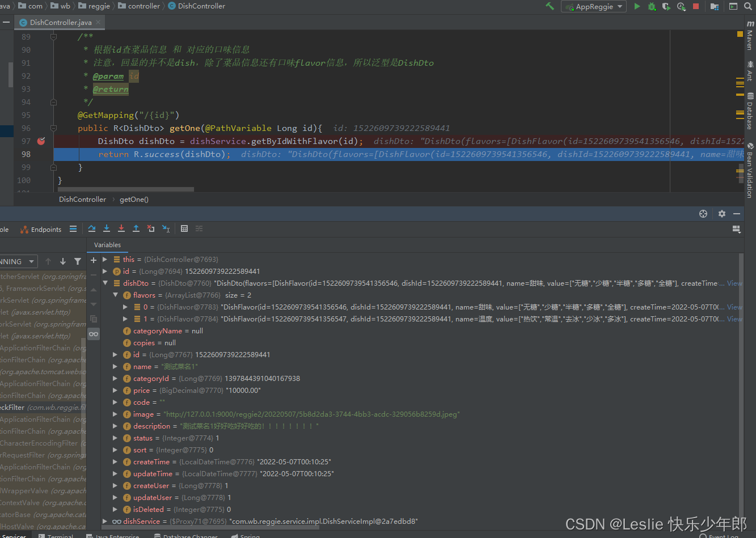Expand flavor element 1 DishFlavor@7784
The height and width of the screenshot is (538, 756).
[125, 319]
